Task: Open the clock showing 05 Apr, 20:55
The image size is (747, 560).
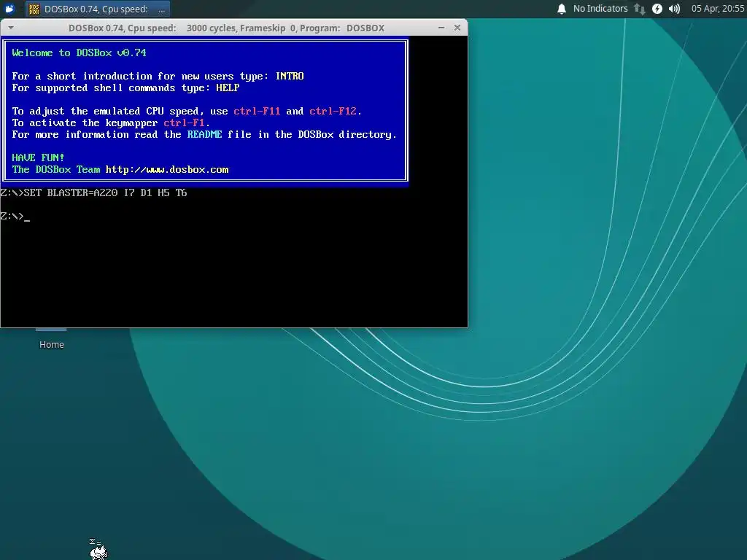Action: pos(718,9)
